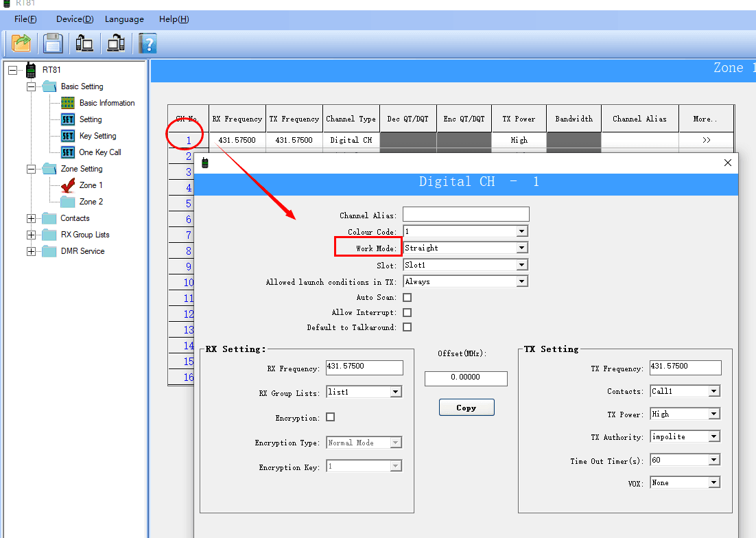This screenshot has height=538, width=756.
Task: Click the Open file toolbar icon
Action: coord(22,43)
